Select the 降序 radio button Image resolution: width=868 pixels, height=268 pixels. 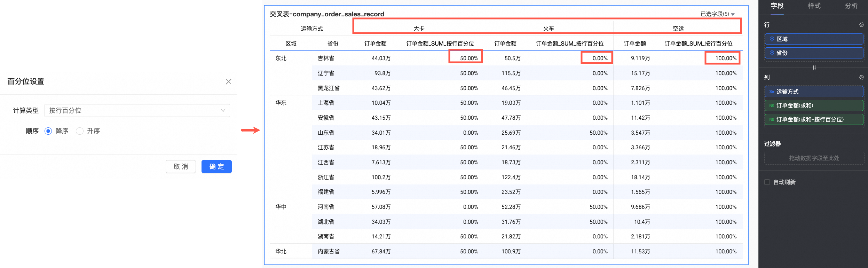tap(48, 131)
